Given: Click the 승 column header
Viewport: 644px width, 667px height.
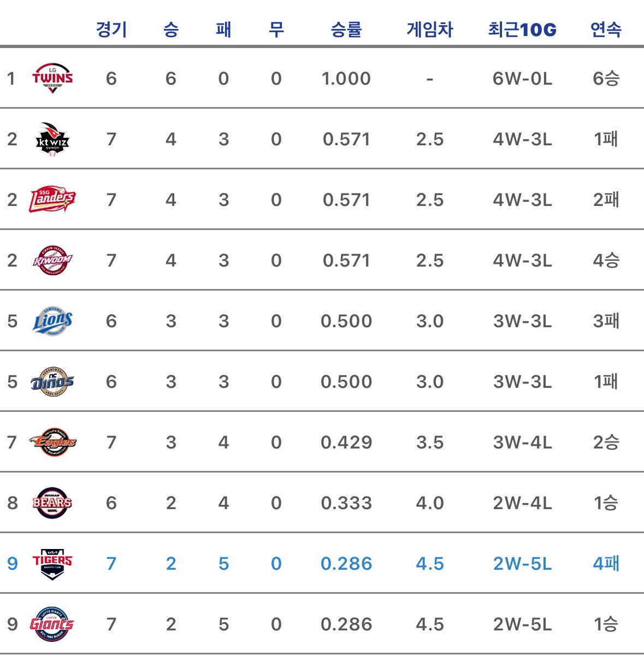Looking at the screenshot, I should [171, 29].
